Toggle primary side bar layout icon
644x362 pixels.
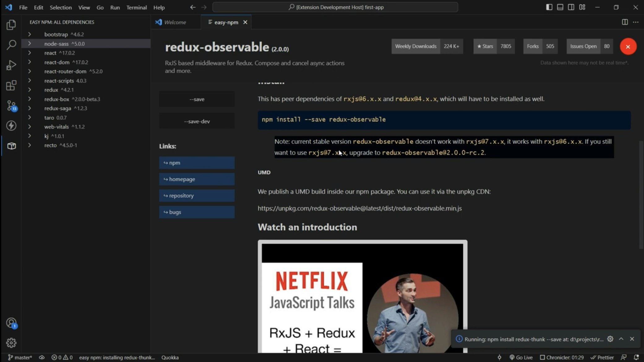coord(549,7)
